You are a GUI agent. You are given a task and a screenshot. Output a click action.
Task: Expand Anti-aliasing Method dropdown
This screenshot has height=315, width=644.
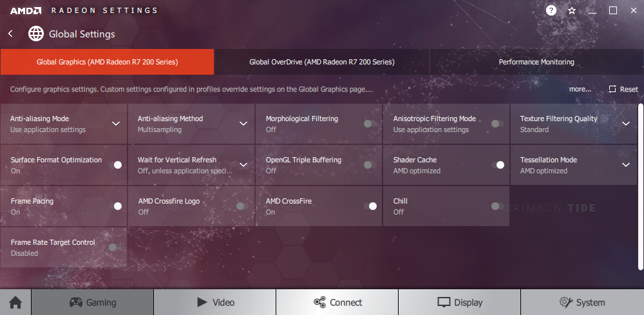pyautogui.click(x=243, y=124)
